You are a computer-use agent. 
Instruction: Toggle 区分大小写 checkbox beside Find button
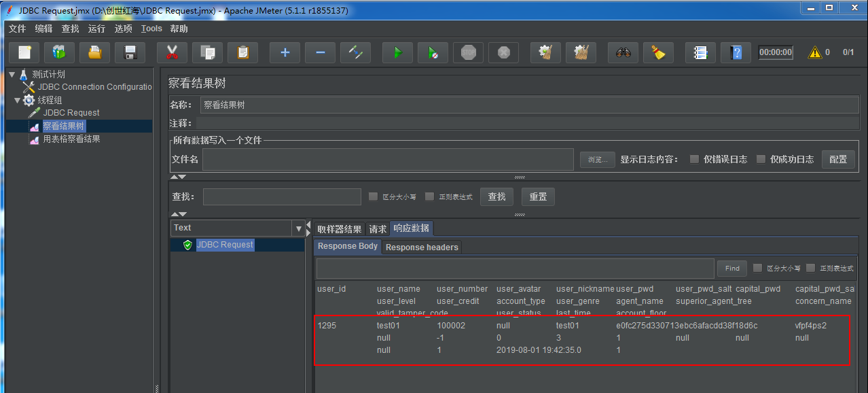758,268
